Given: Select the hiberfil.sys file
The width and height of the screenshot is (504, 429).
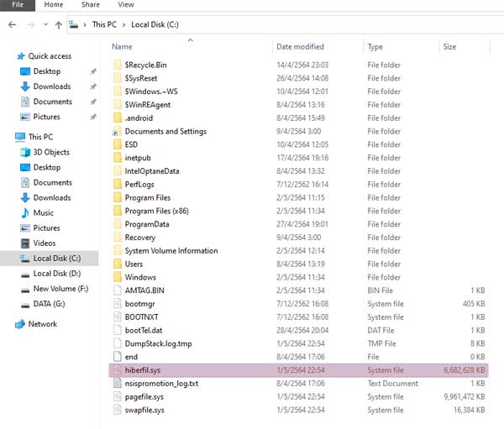Looking at the screenshot, I should click(x=144, y=370).
